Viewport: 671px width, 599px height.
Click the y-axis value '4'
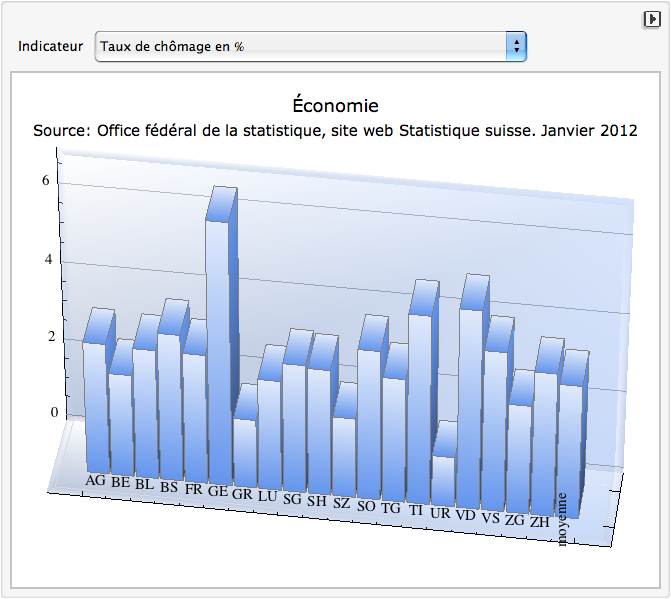[x=48, y=259]
